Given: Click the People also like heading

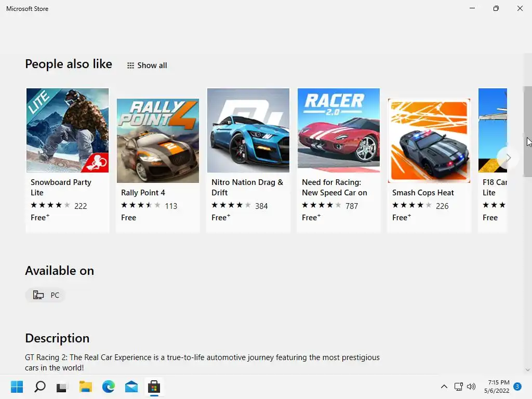Looking at the screenshot, I should (x=69, y=64).
